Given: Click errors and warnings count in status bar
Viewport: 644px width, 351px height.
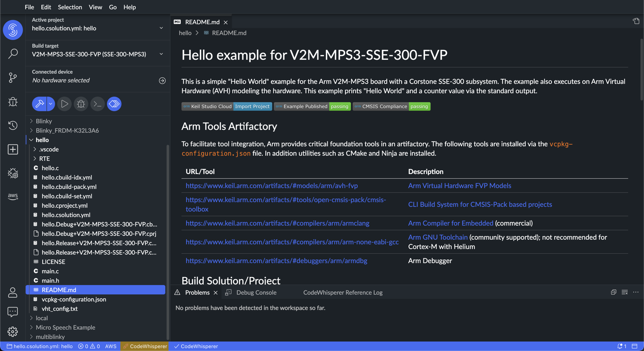Looking at the screenshot, I should point(89,346).
